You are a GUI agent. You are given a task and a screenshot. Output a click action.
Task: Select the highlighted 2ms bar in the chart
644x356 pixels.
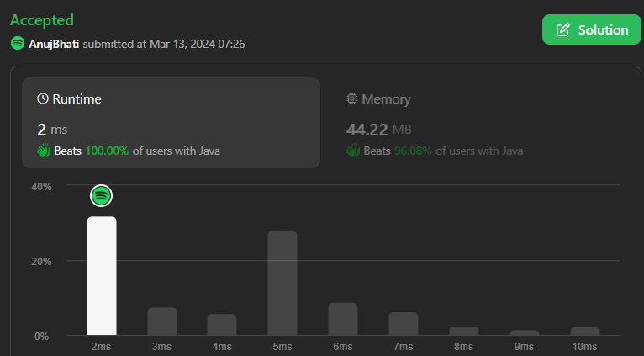click(102, 276)
